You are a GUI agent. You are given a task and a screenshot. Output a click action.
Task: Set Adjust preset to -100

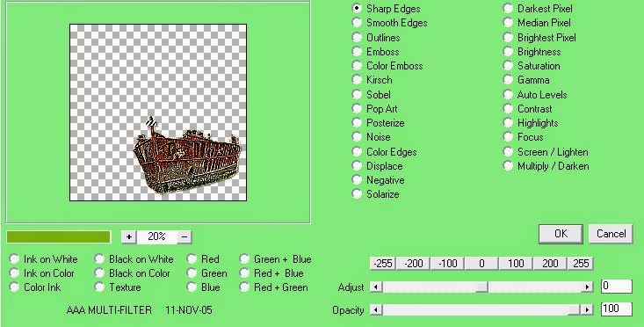coord(447,264)
